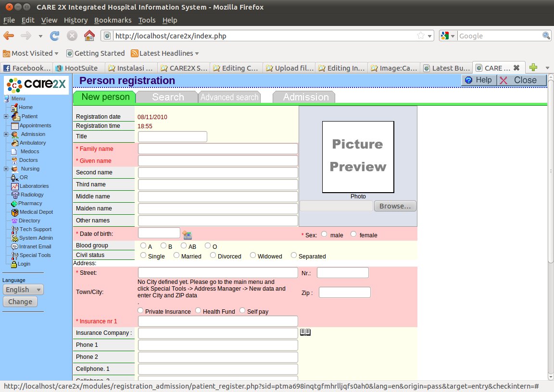Mark civil status as Married
Viewport: 554px width, 392px height.
pyautogui.click(x=176, y=256)
